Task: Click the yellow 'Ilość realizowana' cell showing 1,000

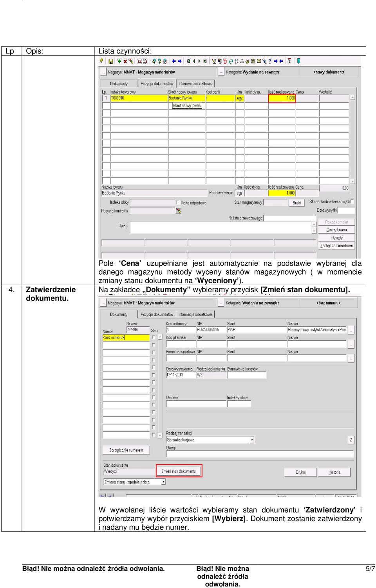Action: [282, 98]
